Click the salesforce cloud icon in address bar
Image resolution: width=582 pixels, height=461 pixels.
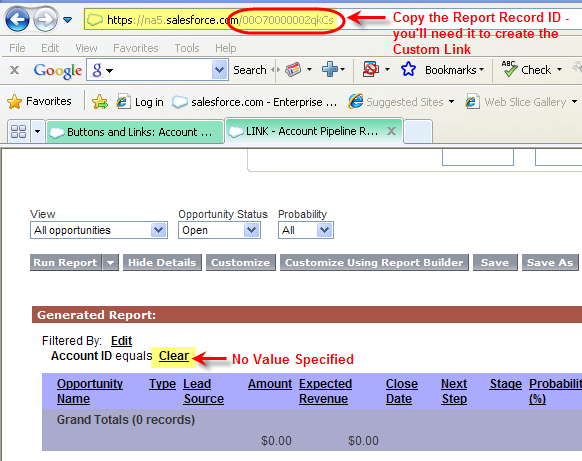[x=95, y=20]
